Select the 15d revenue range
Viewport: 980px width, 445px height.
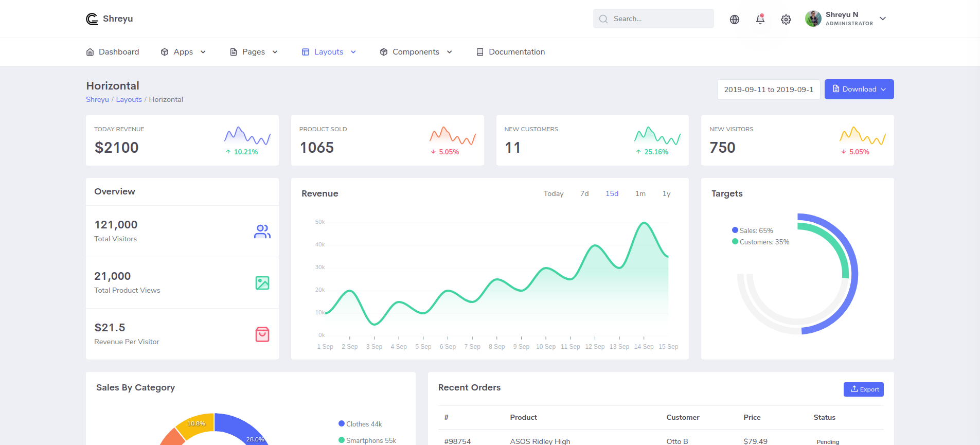tap(612, 193)
